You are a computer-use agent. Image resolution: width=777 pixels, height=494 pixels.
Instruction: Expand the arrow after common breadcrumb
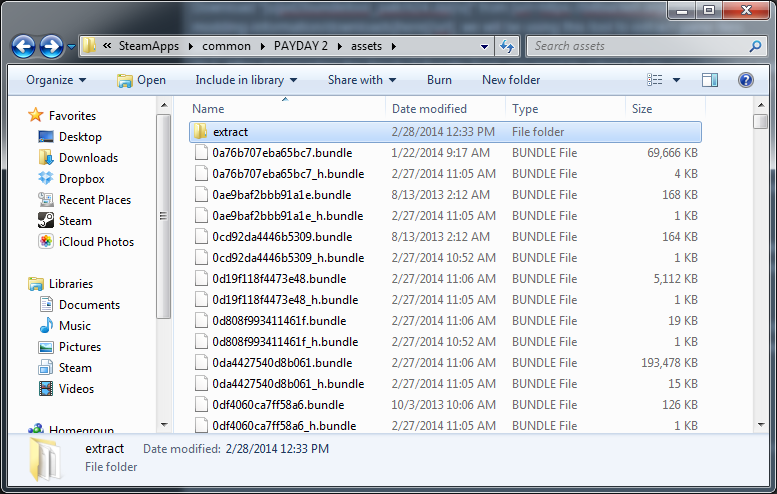click(263, 47)
